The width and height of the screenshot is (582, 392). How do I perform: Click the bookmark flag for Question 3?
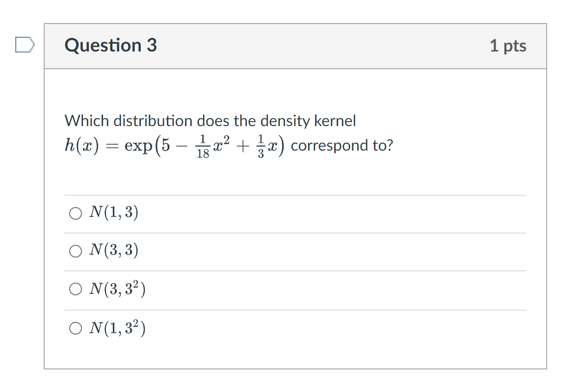pyautogui.click(x=24, y=45)
